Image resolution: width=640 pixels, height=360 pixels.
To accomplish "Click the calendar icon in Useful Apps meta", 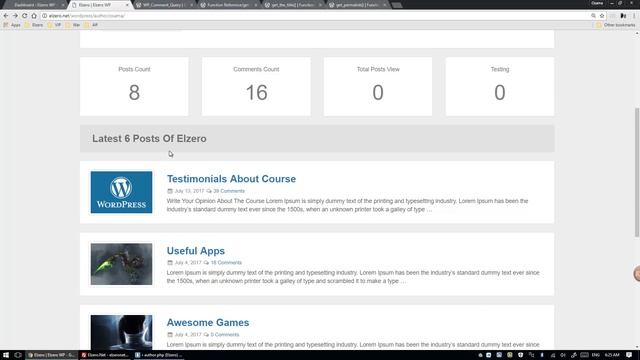I will (170, 262).
